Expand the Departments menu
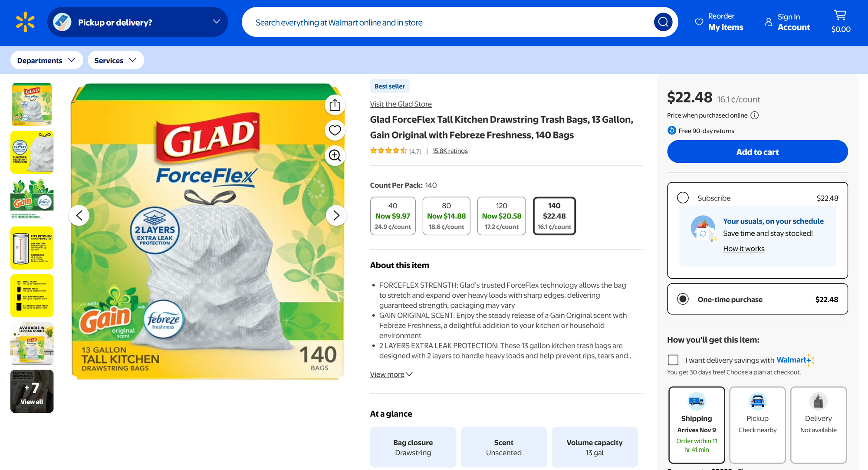Screen dimensions: 868x470 coord(46,60)
